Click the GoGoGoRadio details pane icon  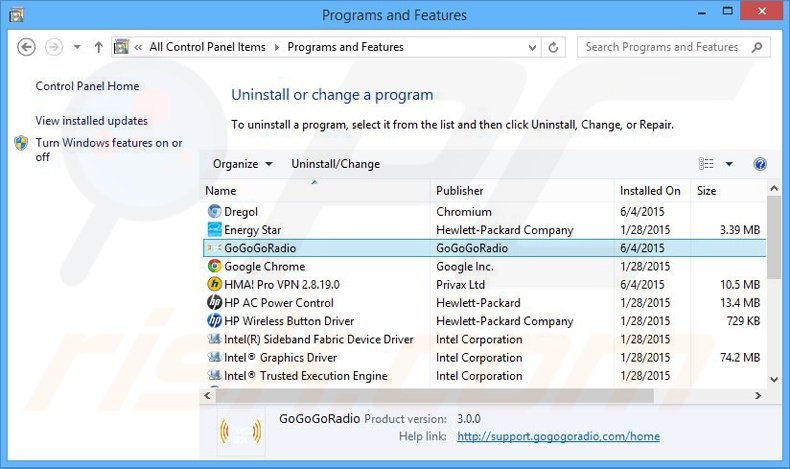tap(241, 431)
